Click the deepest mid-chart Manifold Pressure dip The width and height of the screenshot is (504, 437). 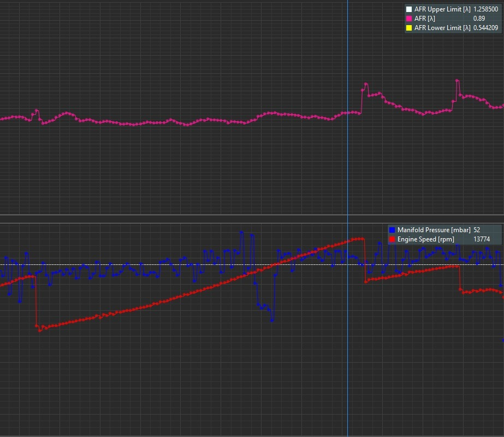(271, 320)
